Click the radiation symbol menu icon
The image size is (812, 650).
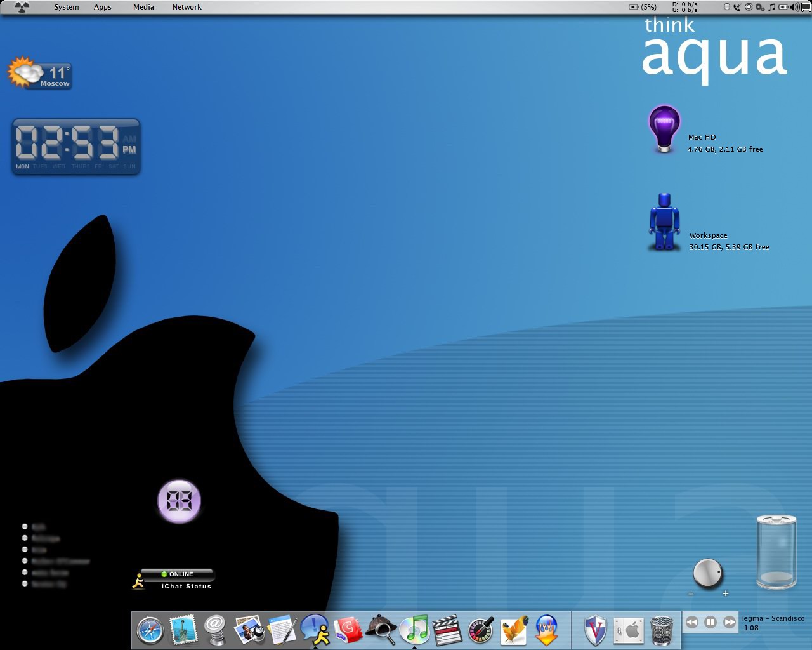coord(22,7)
